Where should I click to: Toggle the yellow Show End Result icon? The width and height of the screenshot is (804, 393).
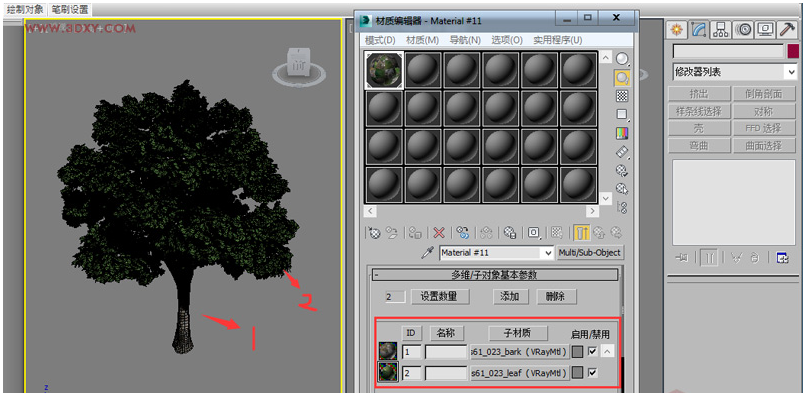coord(581,233)
